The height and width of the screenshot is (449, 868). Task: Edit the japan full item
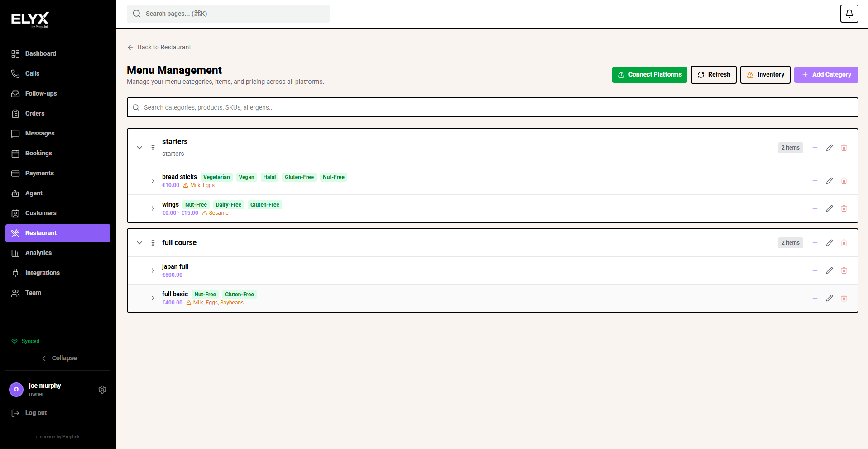click(x=829, y=270)
